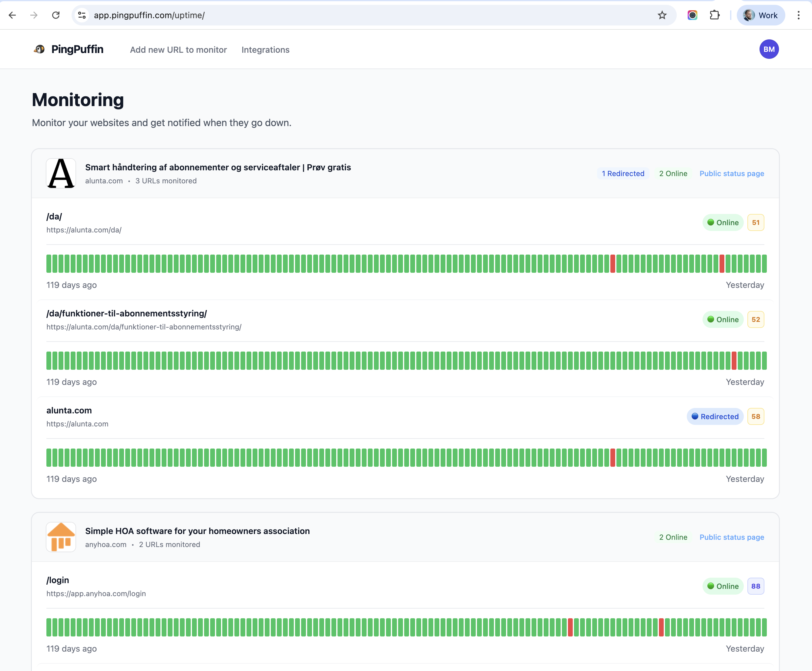Click the PingPuffin logo icon
Screen dimensions: 812x671
point(39,49)
